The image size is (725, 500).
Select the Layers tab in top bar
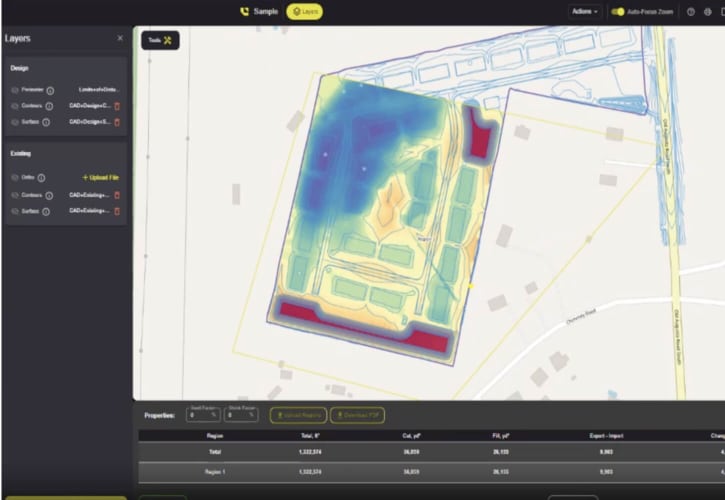[x=304, y=12]
